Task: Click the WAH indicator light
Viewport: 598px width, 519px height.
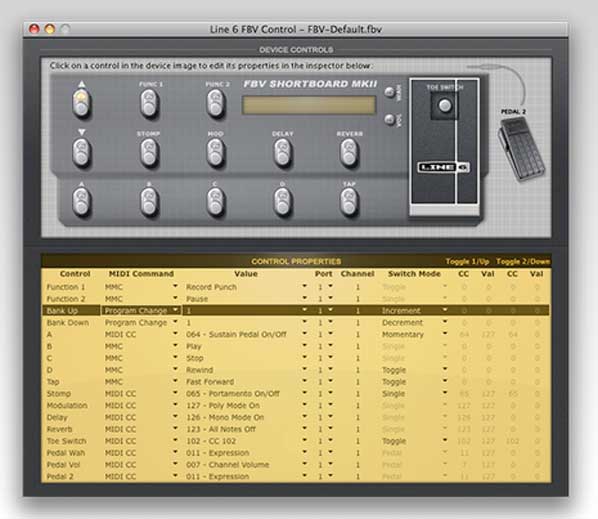Action: (389, 92)
